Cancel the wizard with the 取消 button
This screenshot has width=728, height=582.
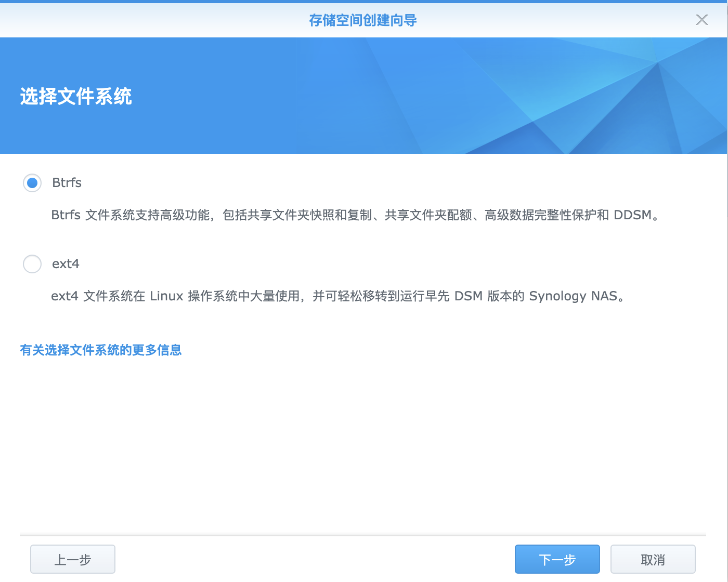point(653,559)
